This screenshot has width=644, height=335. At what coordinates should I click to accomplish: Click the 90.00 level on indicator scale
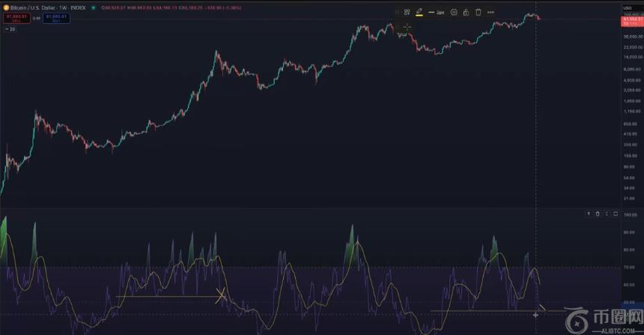click(x=629, y=232)
